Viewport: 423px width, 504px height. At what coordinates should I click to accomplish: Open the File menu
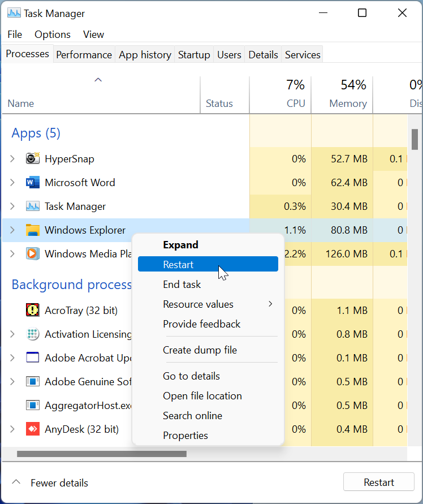[x=15, y=35]
